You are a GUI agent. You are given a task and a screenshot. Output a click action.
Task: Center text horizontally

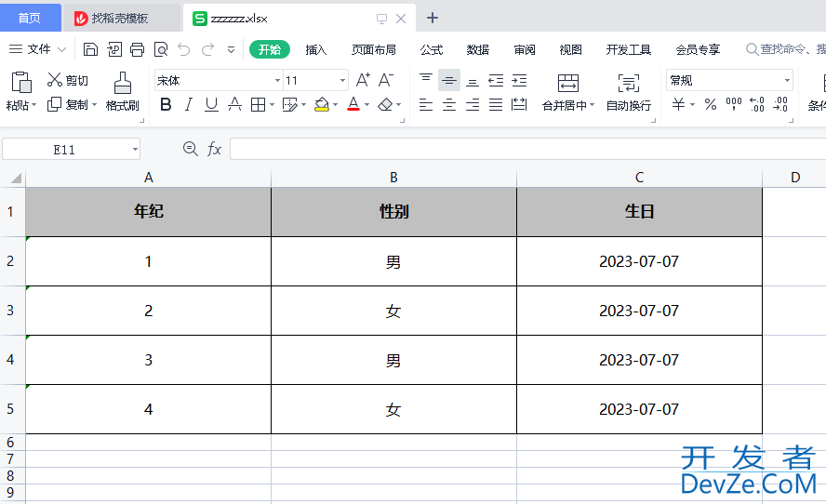(x=449, y=104)
